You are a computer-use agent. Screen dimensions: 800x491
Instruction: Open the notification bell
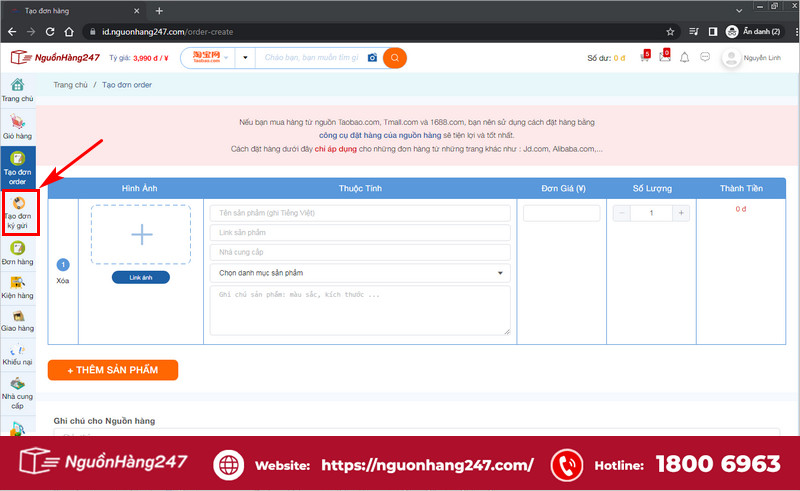(685, 57)
